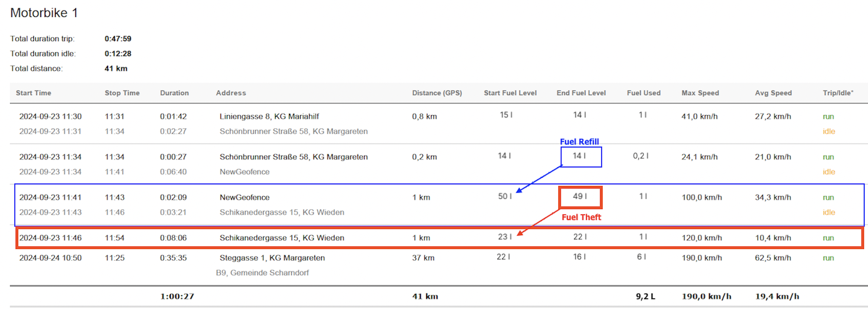Click the End Fuel Level column header
The image size is (868, 309).
(581, 93)
